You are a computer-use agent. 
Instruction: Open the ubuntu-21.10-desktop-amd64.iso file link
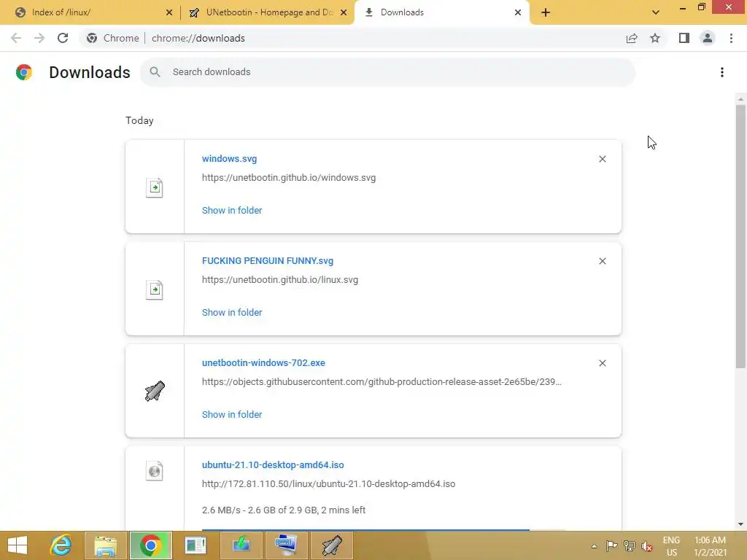(273, 464)
